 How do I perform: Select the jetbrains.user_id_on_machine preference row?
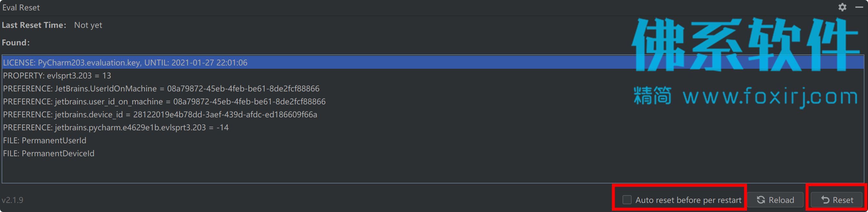coord(433,101)
